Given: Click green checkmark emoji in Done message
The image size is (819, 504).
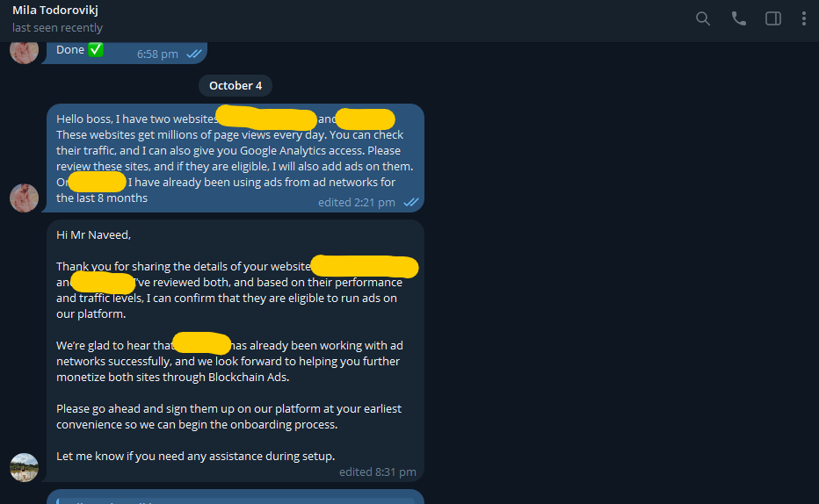Looking at the screenshot, I should [x=96, y=49].
